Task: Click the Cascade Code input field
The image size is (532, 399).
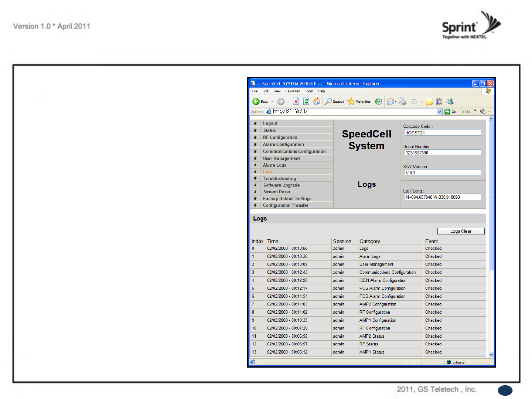Action: pos(443,133)
